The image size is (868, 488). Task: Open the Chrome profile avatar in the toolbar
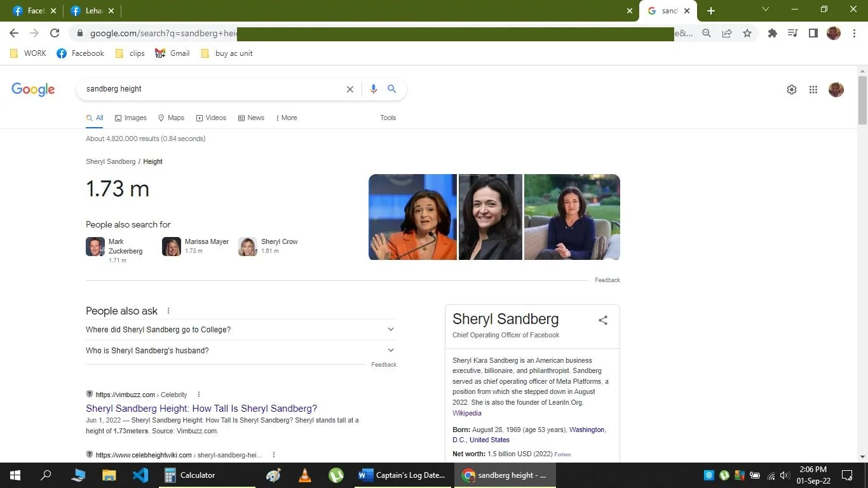pos(834,33)
